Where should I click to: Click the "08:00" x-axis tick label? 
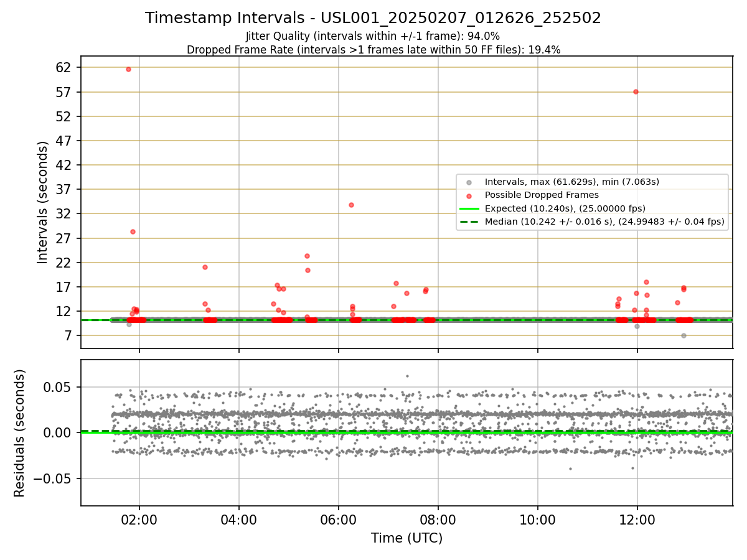(x=438, y=520)
